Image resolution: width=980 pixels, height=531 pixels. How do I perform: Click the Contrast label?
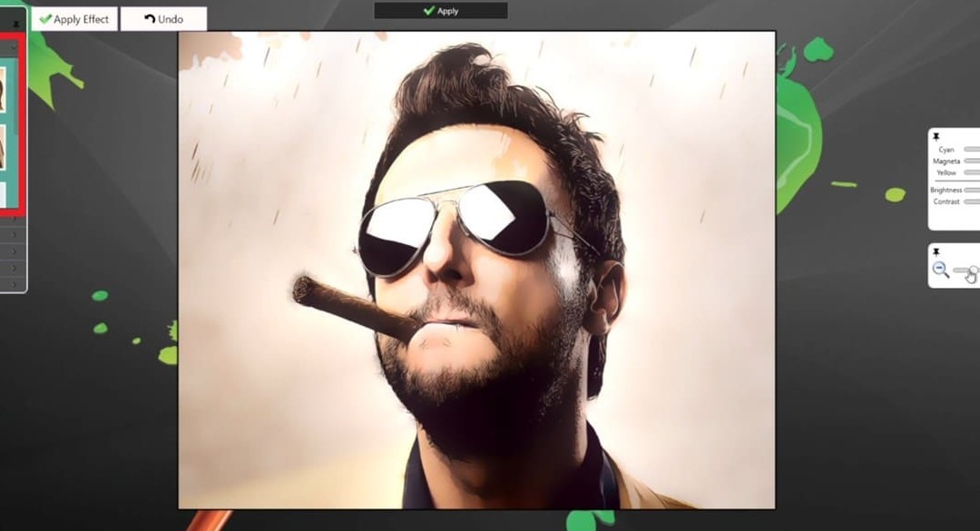pyautogui.click(x=946, y=202)
